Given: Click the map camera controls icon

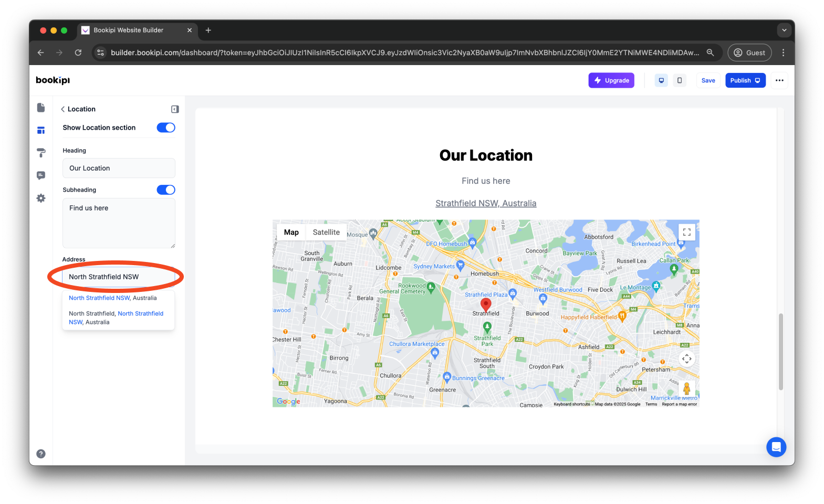Looking at the screenshot, I should pyautogui.click(x=687, y=359).
